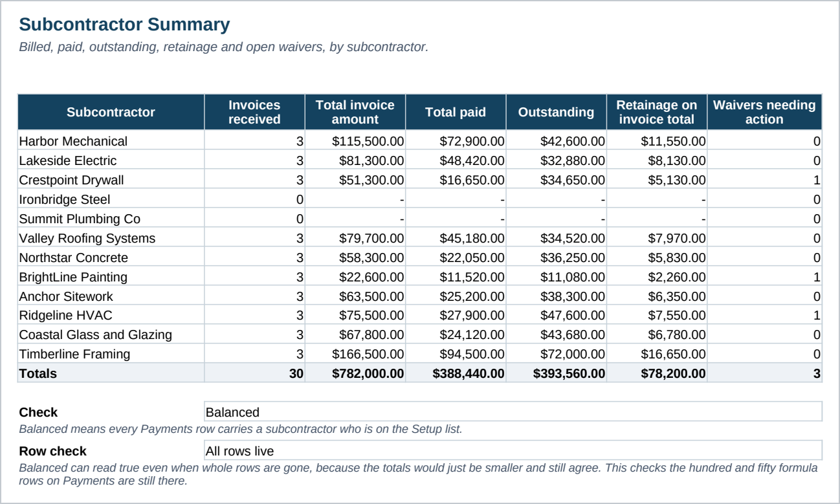The image size is (840, 504).
Task: Click the Timberline Framing name cell
Action: (x=111, y=354)
